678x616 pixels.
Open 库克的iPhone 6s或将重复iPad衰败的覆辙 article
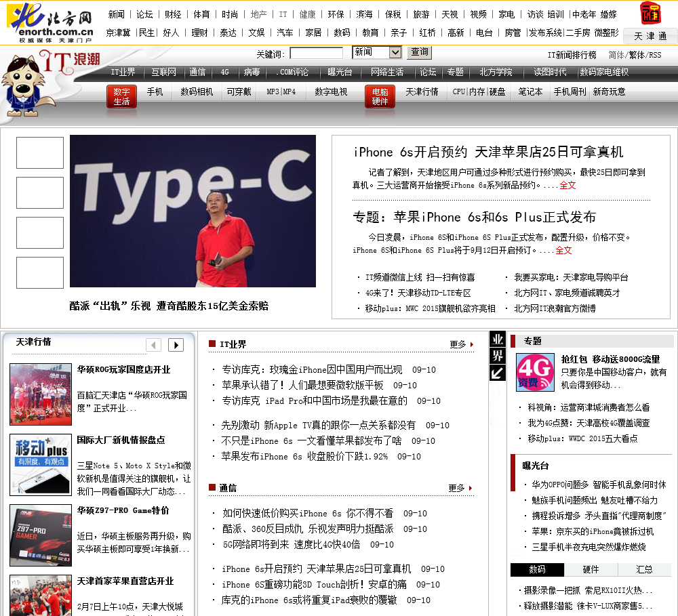click(x=309, y=600)
